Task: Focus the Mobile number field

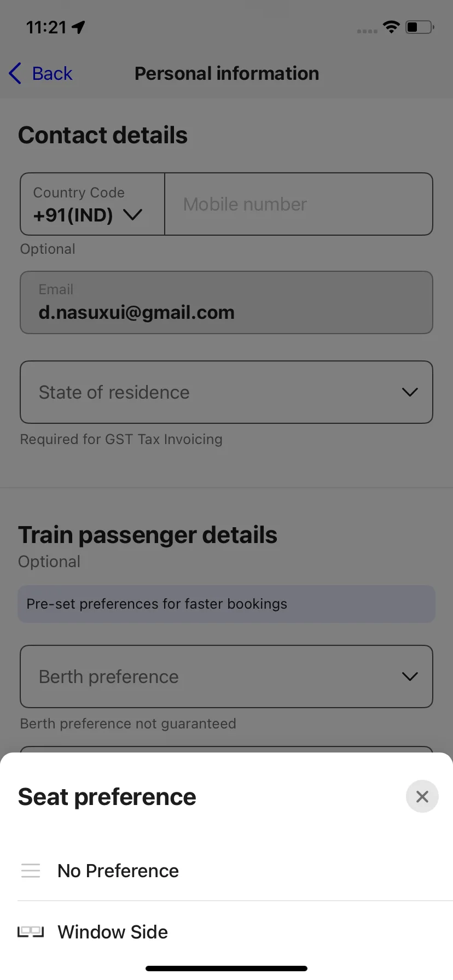Action: [299, 204]
